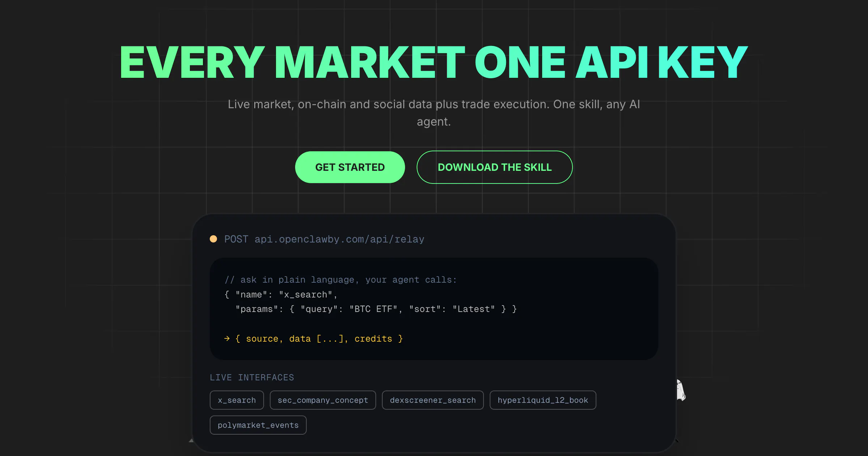The width and height of the screenshot is (868, 456).
Task: Click the '"params"' query code line
Action: click(x=376, y=309)
